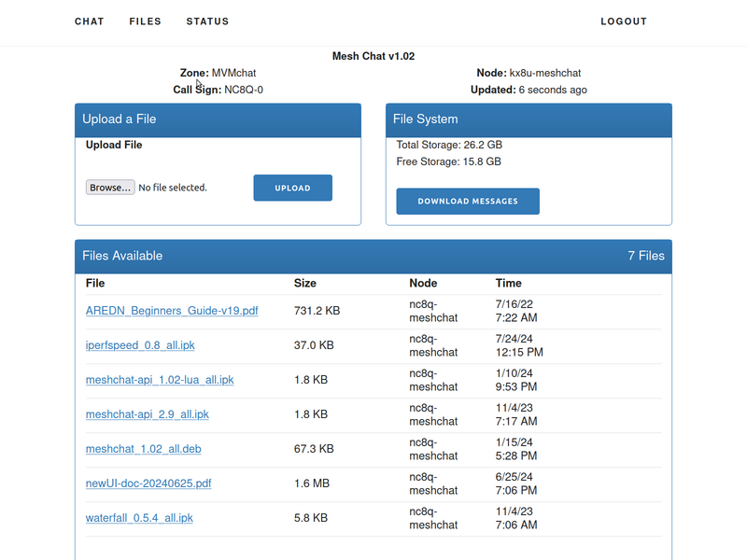Click the '7/24/24 12:15 PM' time cell
Screen dimensions: 747x560
tap(519, 345)
